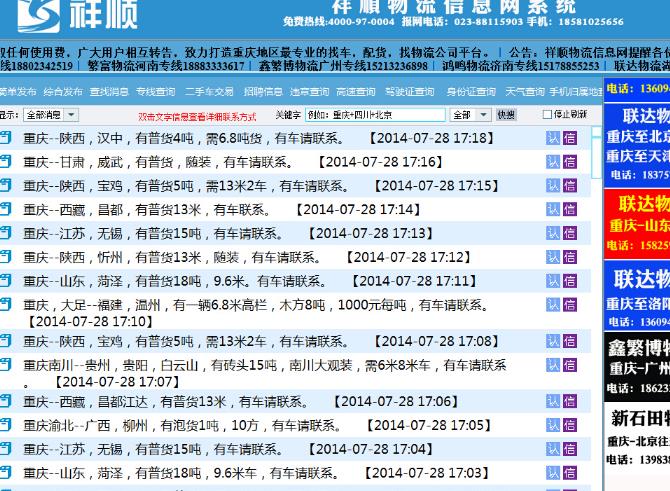Select 专线查询 in the navigation bar
The width and height of the screenshot is (670, 491).
click(156, 91)
